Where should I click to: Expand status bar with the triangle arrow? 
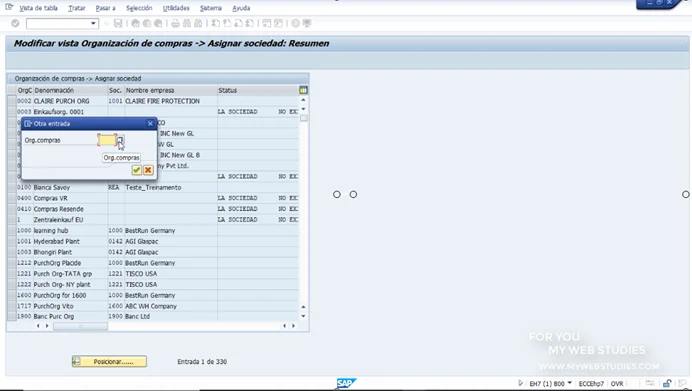[520, 383]
